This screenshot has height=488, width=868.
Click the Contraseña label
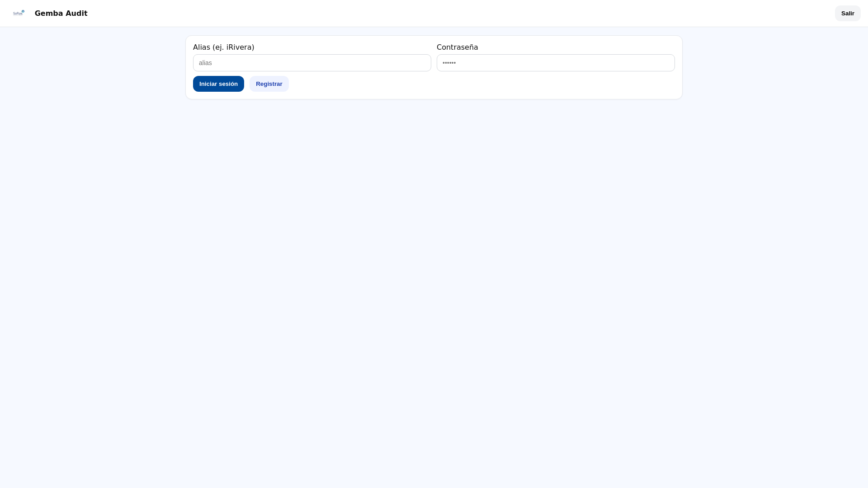pos(458,47)
